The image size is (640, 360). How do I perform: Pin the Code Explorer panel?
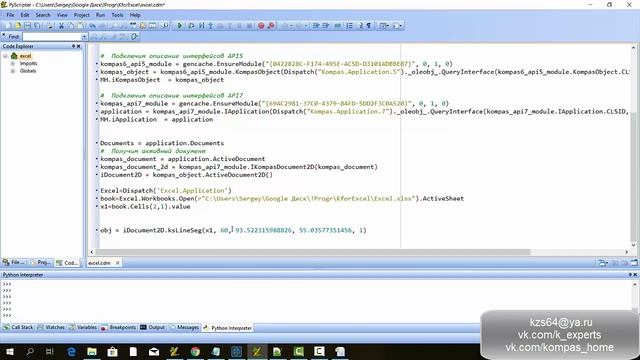(73, 47)
